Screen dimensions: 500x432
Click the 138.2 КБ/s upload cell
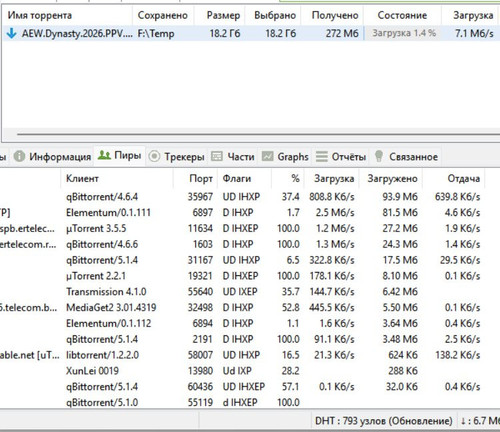click(457, 355)
